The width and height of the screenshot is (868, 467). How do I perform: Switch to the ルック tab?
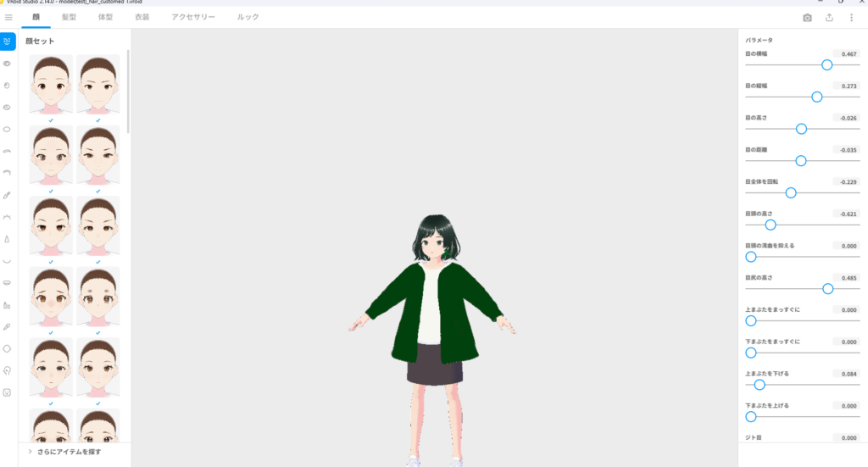click(248, 17)
